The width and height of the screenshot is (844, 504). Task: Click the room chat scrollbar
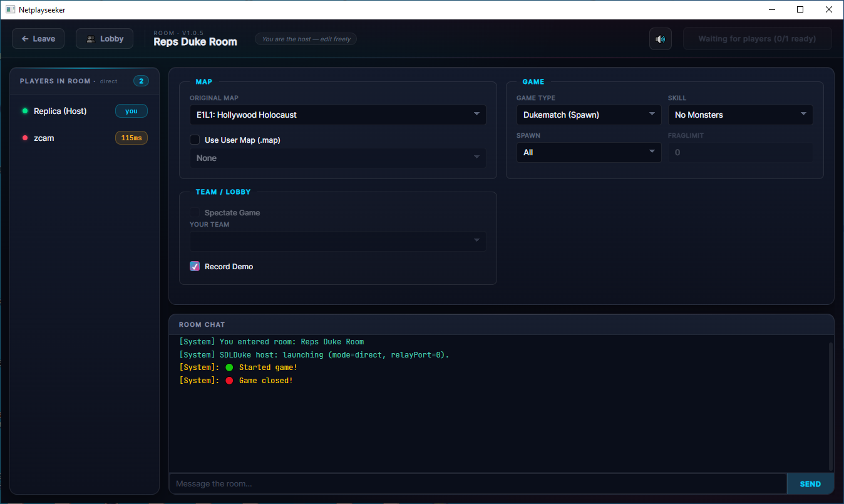[x=831, y=406]
